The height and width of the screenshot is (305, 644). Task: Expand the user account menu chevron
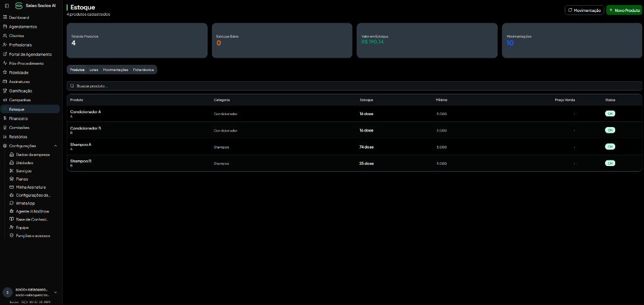click(55, 292)
